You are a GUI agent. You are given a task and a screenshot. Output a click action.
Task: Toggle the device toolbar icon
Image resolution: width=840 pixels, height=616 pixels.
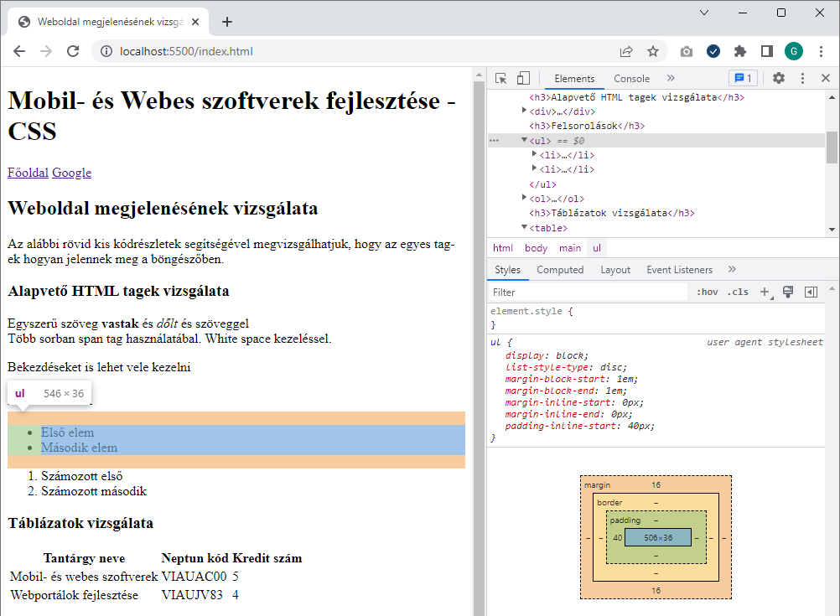tap(523, 79)
